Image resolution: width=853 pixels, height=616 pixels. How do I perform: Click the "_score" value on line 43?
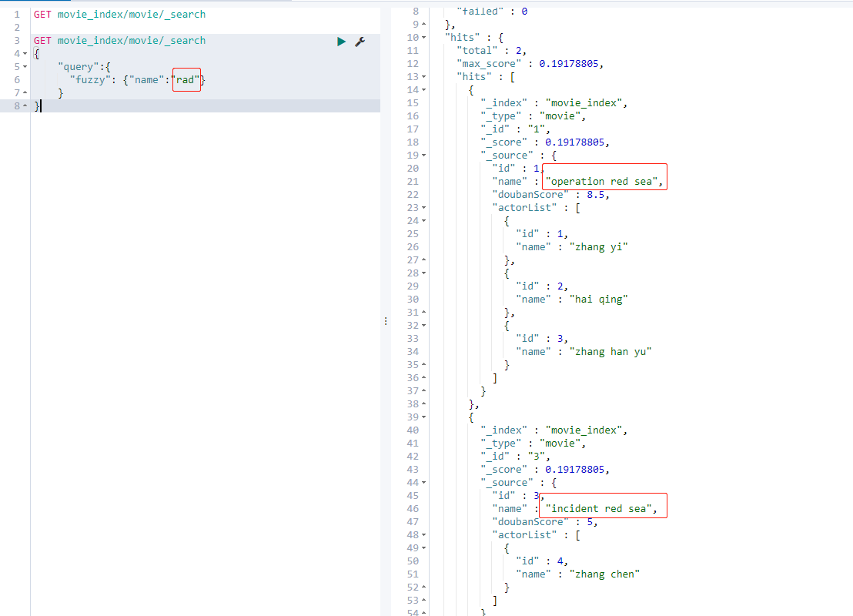point(574,470)
